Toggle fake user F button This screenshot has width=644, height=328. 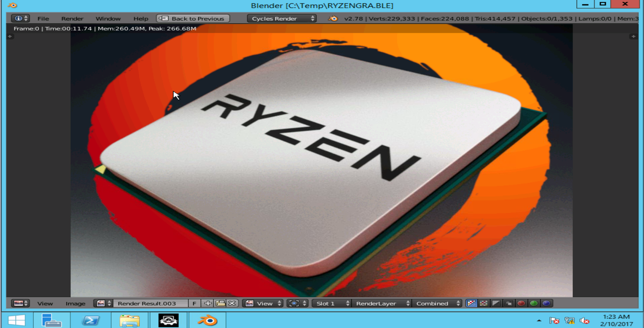194,303
